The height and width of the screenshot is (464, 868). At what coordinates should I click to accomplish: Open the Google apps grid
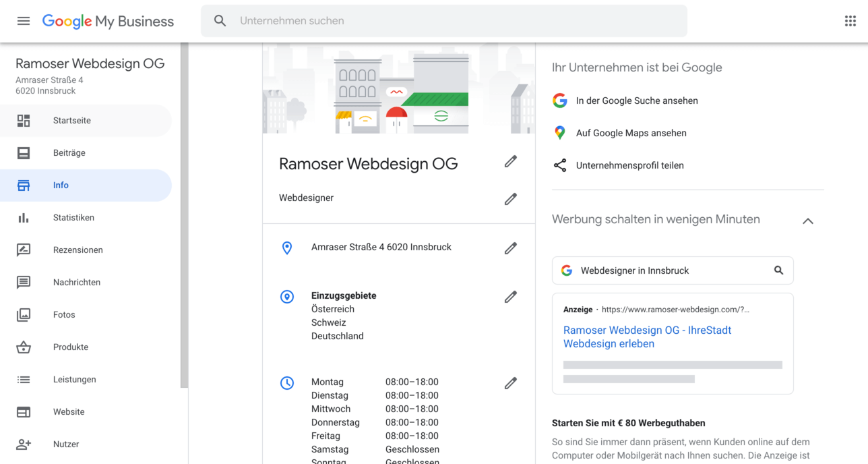[x=850, y=21]
